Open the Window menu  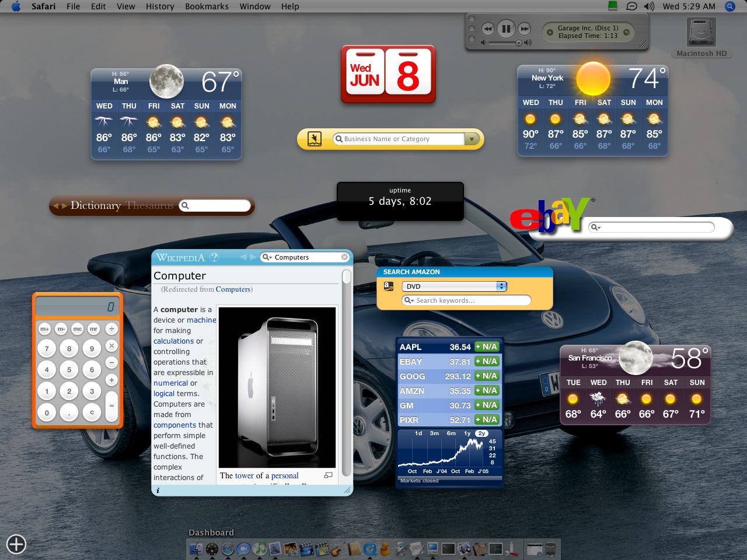[x=255, y=6]
